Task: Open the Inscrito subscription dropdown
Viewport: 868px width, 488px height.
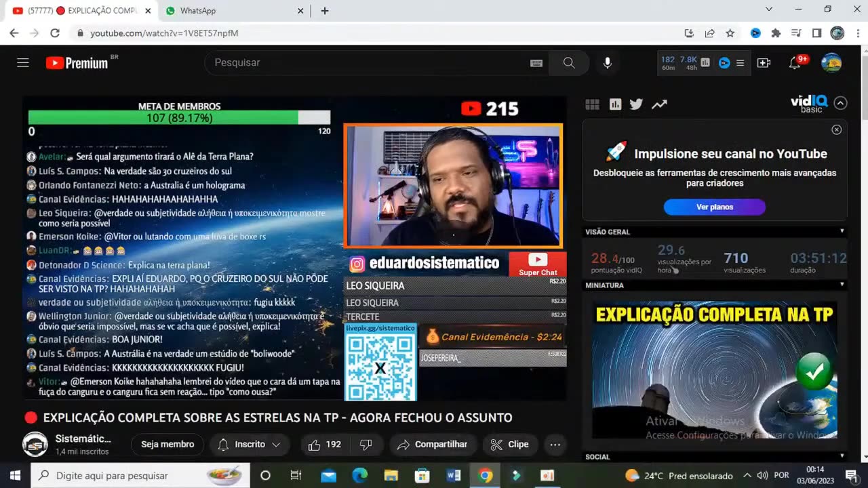Action: 250,445
